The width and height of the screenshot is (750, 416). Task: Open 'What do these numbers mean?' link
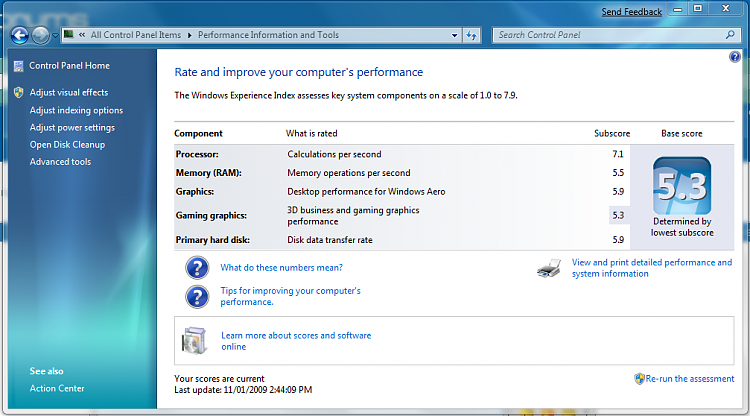tap(281, 268)
